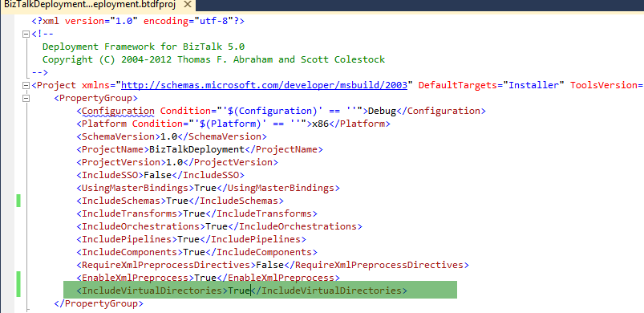644x313 pixels.
Task: Click the Configuration Debug value
Action: [382, 111]
